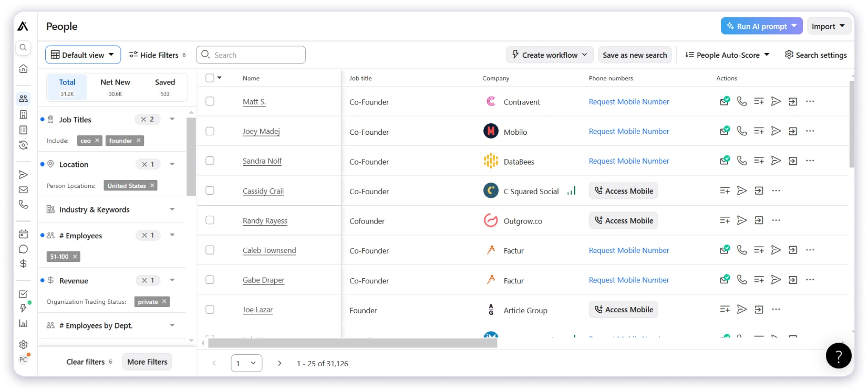The image size is (868, 392).
Task: Switch to the Net New tab
Action: (x=115, y=87)
